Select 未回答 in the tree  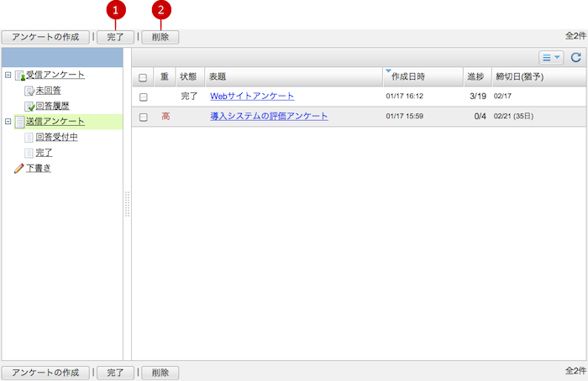(x=48, y=91)
